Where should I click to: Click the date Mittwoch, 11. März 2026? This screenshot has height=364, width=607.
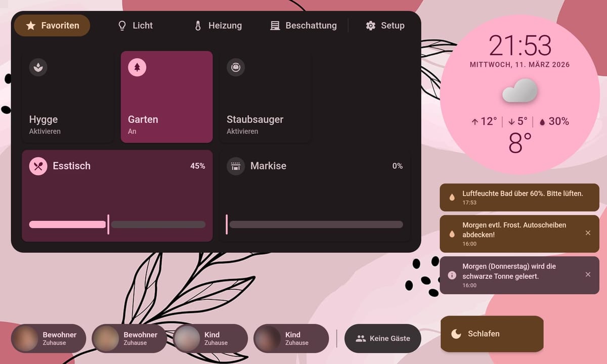tap(520, 65)
